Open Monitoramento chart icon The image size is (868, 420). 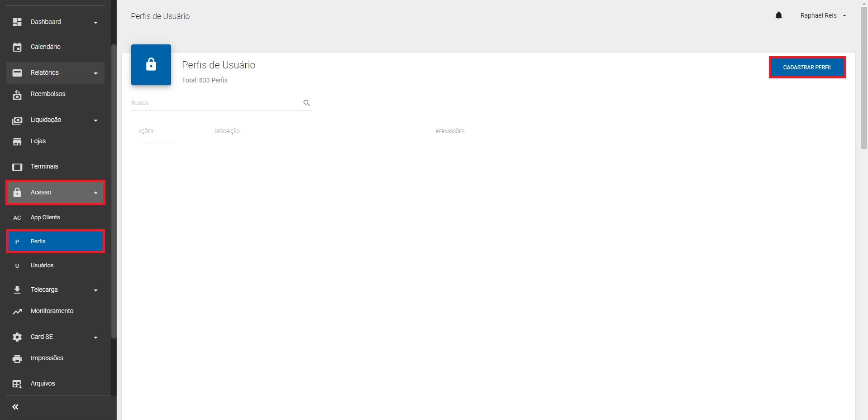pos(17,311)
